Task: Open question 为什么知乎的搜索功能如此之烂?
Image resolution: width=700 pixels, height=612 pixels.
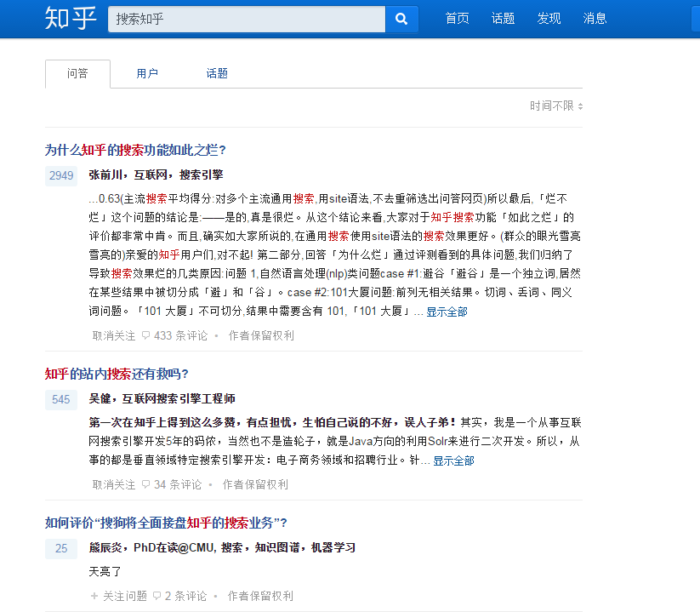Action: pos(135,150)
